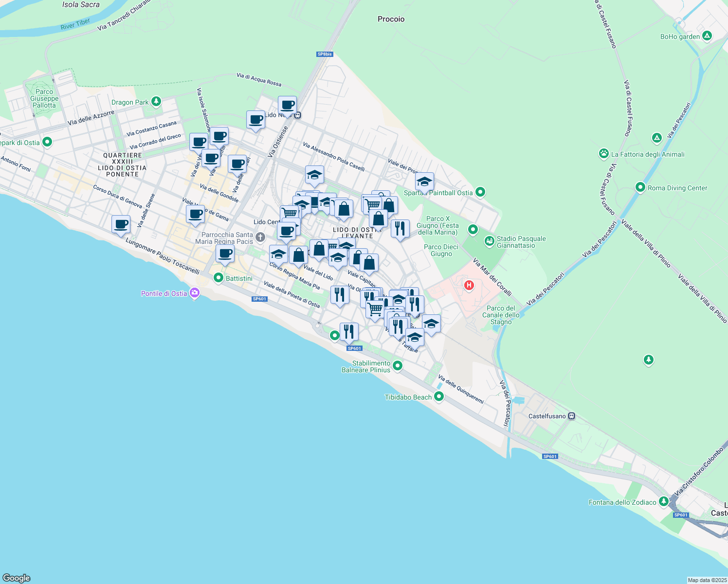Click the Dragon Park green marker
Viewport: 728px width, 584px height.
pyautogui.click(x=156, y=102)
